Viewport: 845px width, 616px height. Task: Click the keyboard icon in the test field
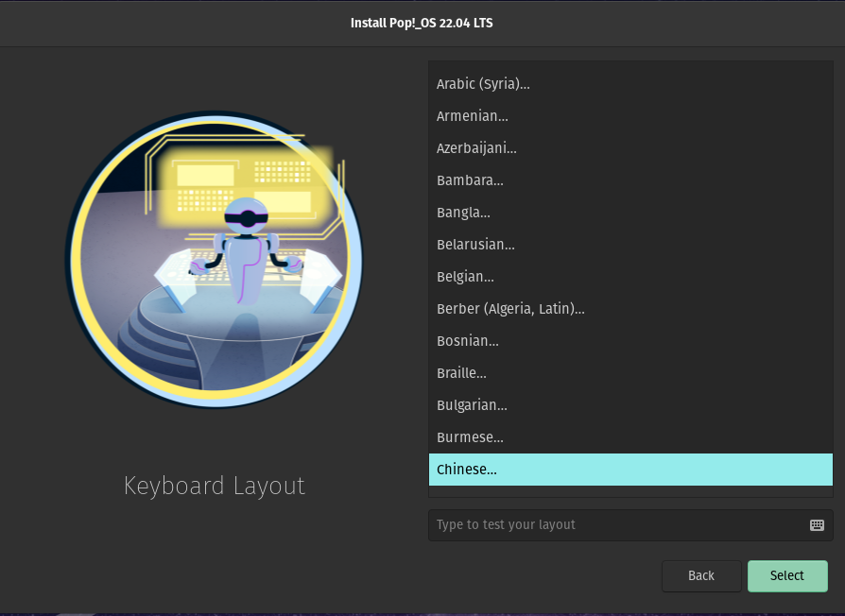click(817, 525)
